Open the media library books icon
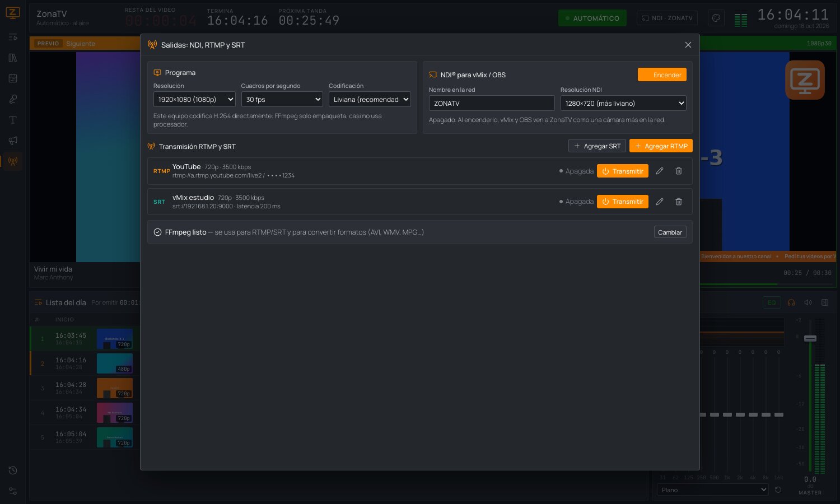Viewport: 840px width, 504px height. pyautogui.click(x=13, y=58)
